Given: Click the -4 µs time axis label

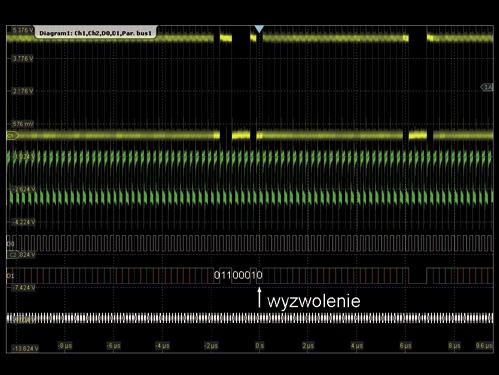Looking at the screenshot, I should 162,346.
